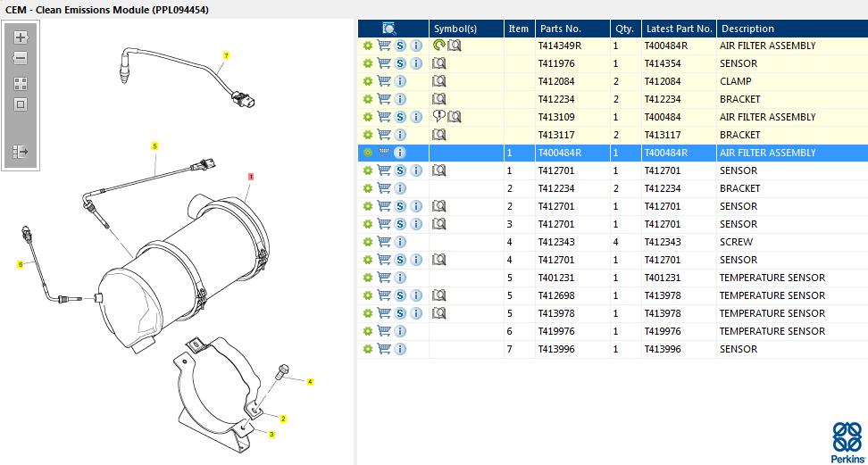Add T419976 temperature sensor to cart
Image resolution: width=868 pixels, height=465 pixels.
click(x=384, y=331)
